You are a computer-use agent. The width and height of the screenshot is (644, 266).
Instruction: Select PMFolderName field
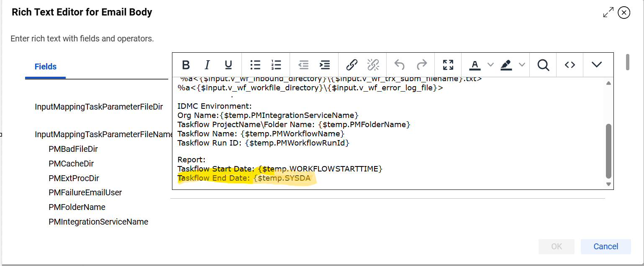point(77,207)
